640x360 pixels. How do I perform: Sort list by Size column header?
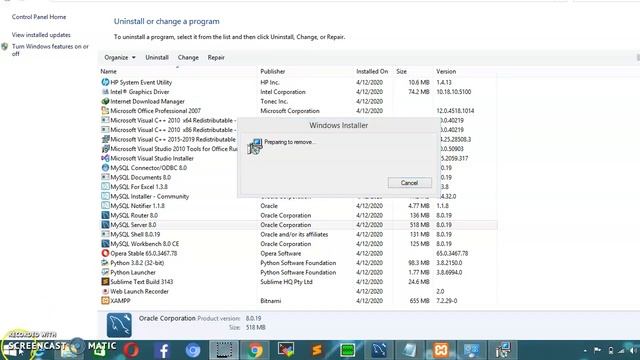(x=401, y=71)
